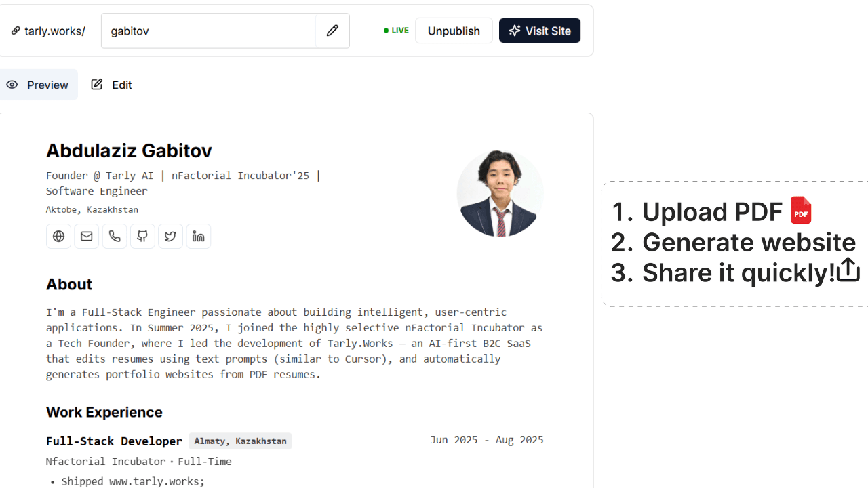
Task: Open the email contact icon
Action: (87, 236)
